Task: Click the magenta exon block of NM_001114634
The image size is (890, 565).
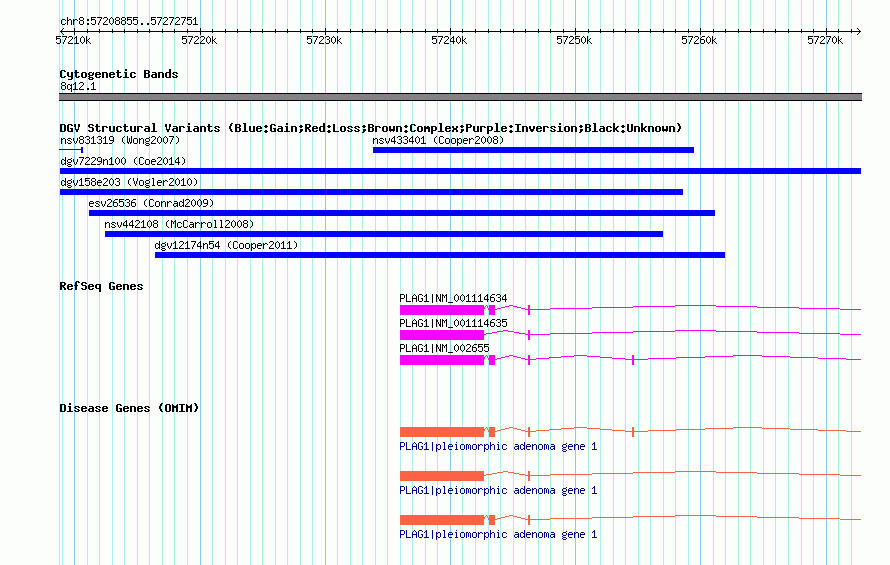Action: 442,310
